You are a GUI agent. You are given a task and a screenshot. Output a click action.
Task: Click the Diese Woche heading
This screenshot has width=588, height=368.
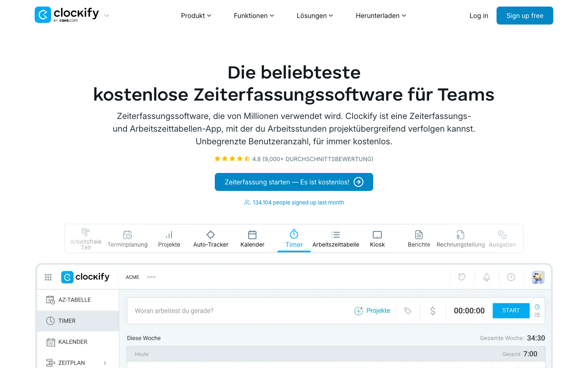(x=144, y=338)
